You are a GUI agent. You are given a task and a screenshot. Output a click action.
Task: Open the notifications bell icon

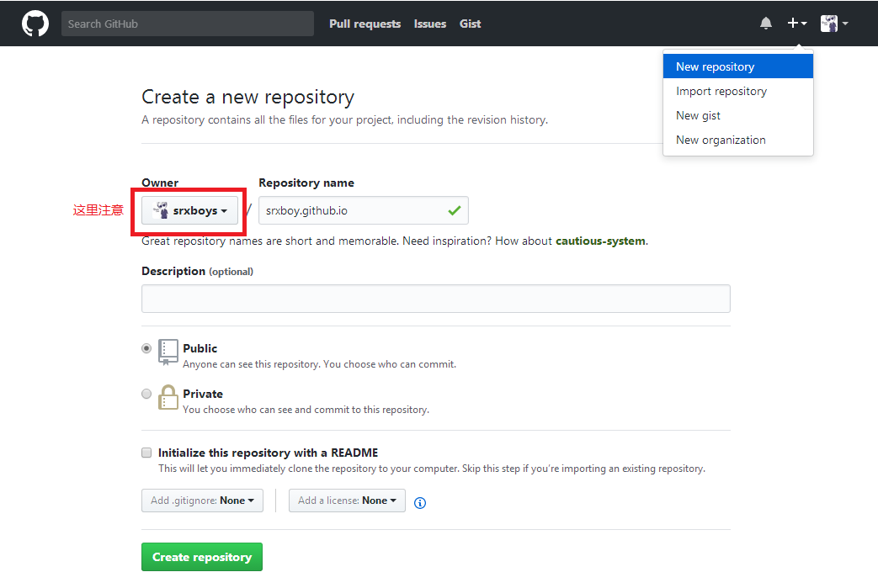click(x=765, y=24)
